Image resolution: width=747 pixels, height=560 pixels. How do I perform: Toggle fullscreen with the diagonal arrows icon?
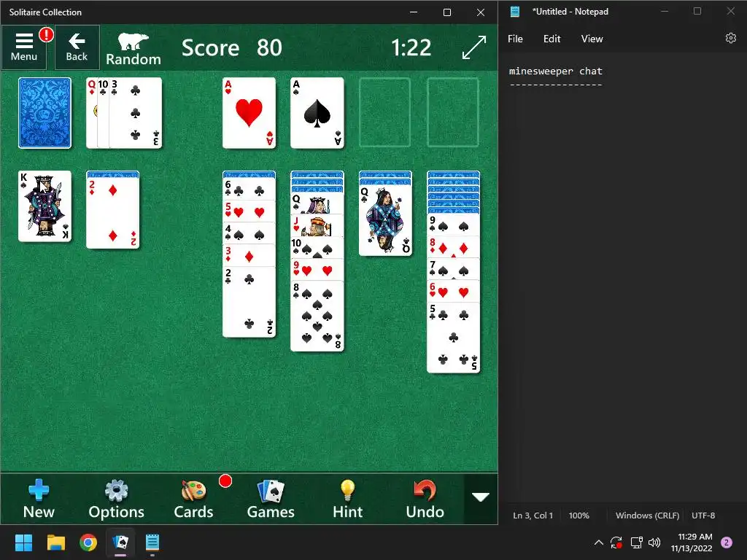pyautogui.click(x=474, y=47)
